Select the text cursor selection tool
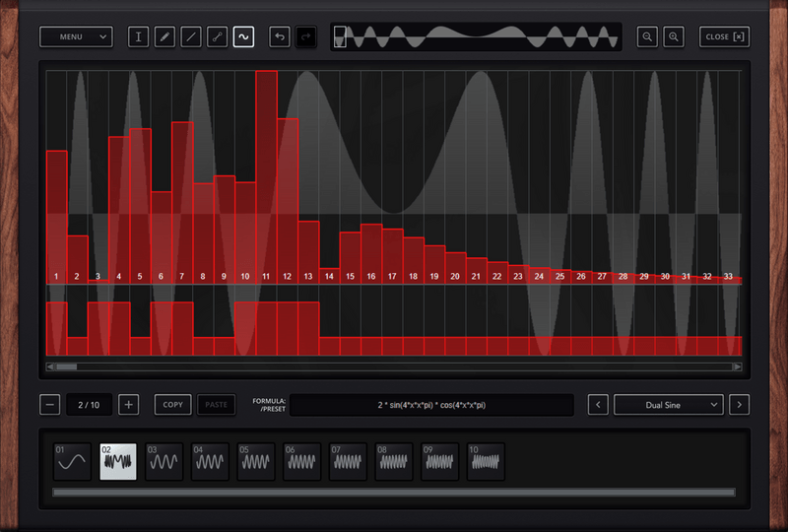This screenshot has width=788, height=532. coord(139,36)
